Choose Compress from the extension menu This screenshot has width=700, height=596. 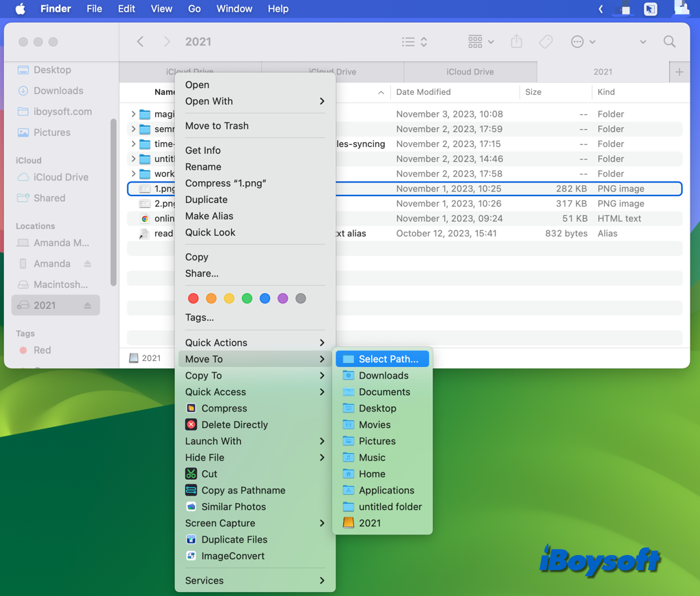click(x=219, y=408)
